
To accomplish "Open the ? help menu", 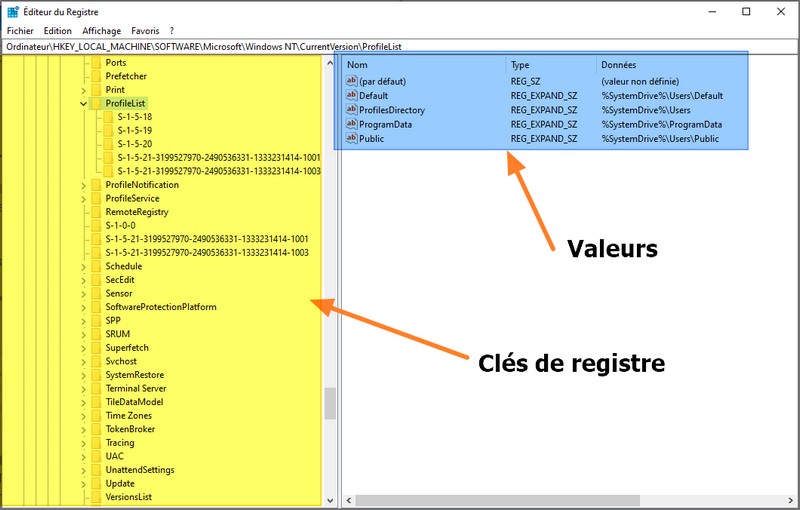I will coord(172,31).
